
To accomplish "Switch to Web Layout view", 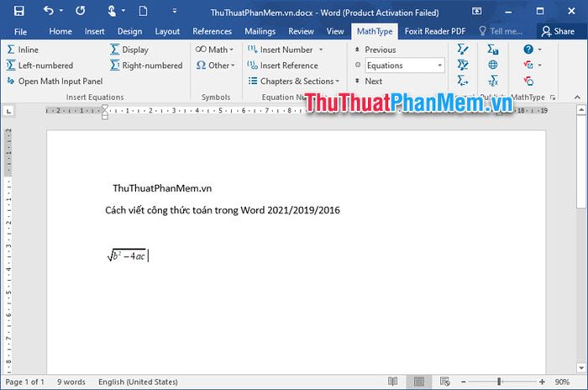I will (x=444, y=382).
